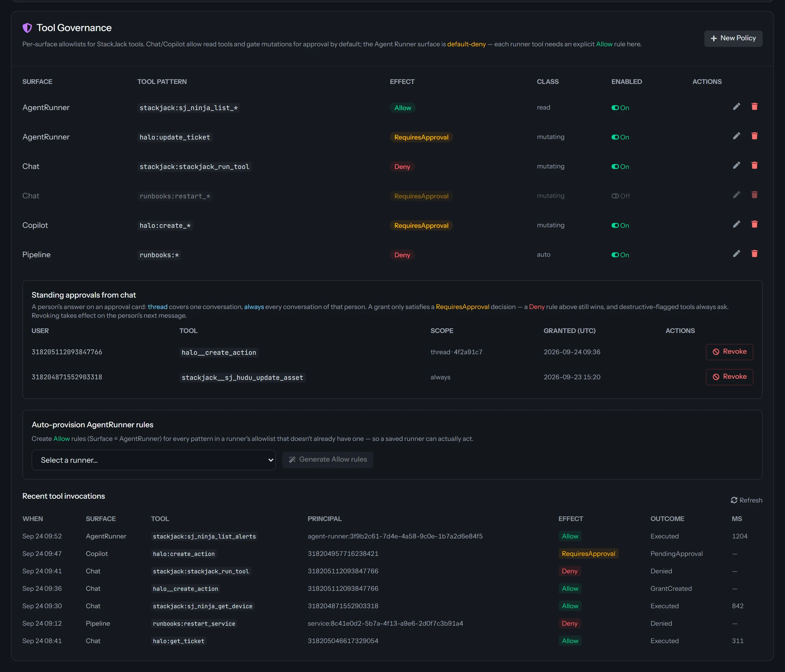Click the agent-runner principal ID

[x=395, y=536]
